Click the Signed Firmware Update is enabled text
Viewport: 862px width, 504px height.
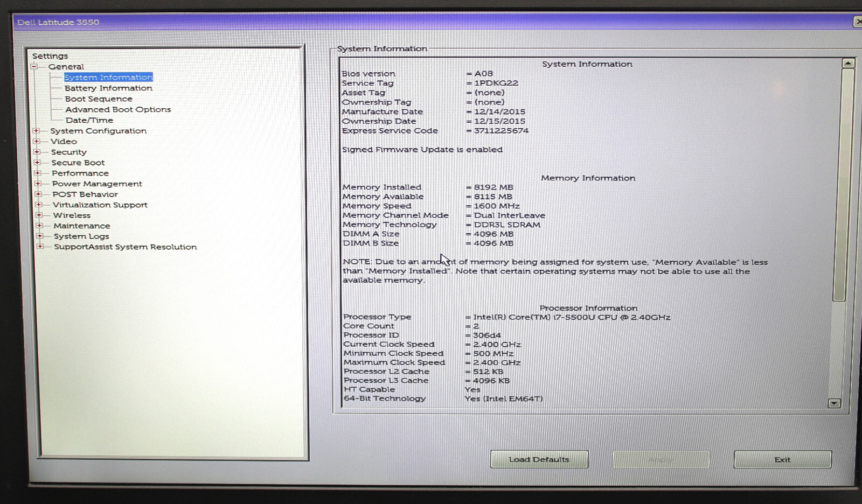422,150
